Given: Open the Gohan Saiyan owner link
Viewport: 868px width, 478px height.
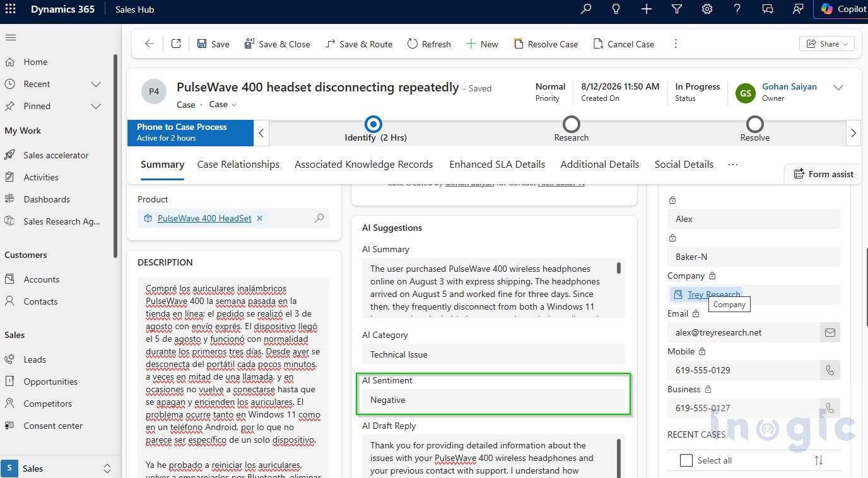Looking at the screenshot, I should click(x=789, y=87).
